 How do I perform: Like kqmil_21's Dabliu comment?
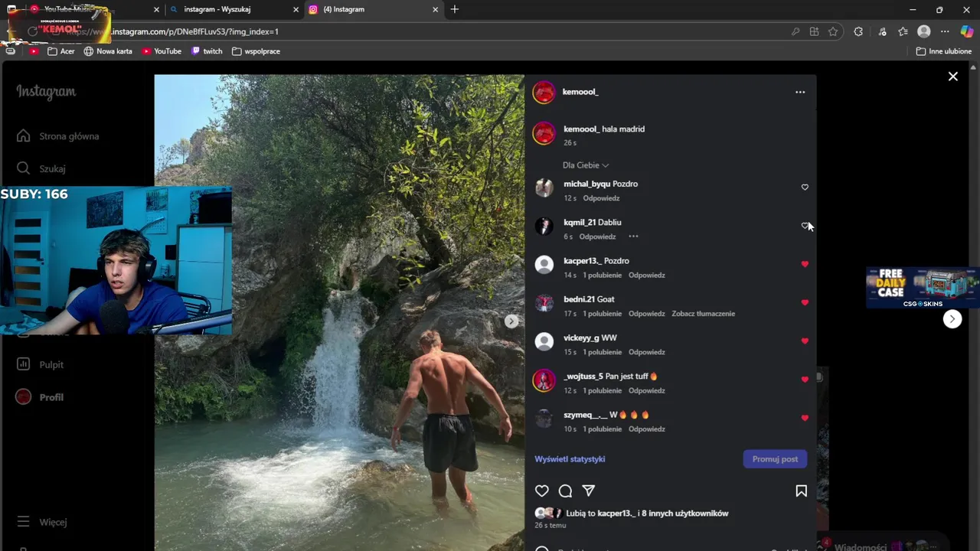(805, 226)
